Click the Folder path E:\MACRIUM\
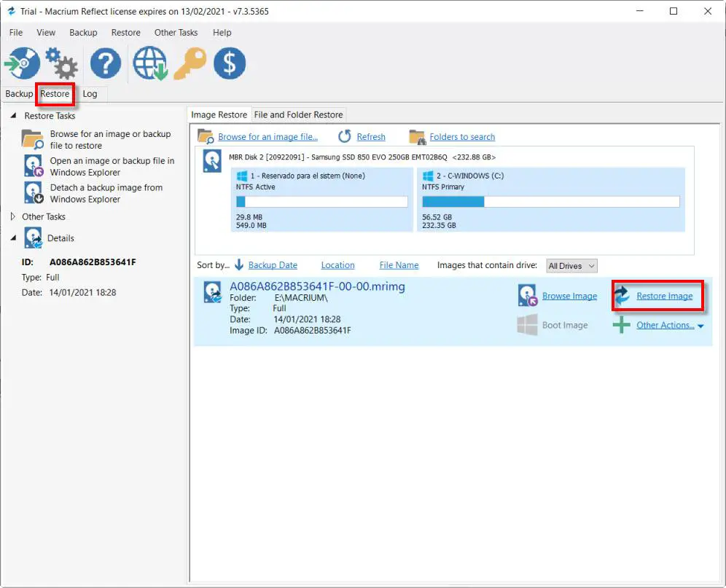Image resolution: width=726 pixels, height=588 pixels. [301, 298]
